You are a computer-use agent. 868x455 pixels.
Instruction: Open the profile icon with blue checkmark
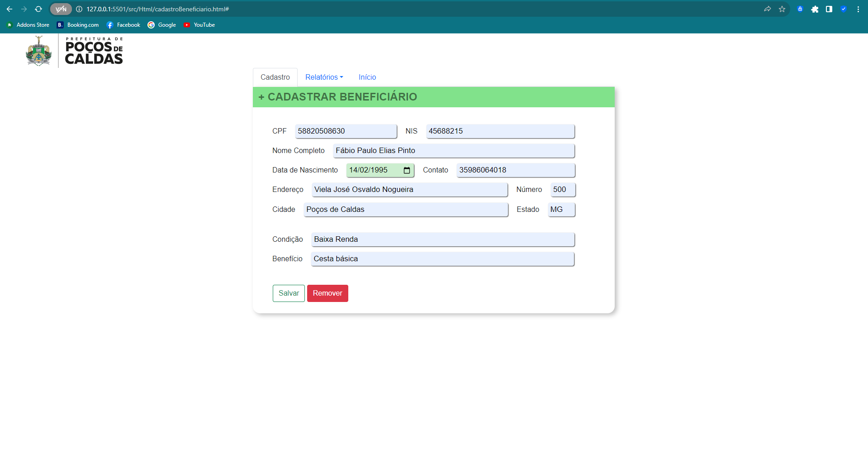[844, 9]
